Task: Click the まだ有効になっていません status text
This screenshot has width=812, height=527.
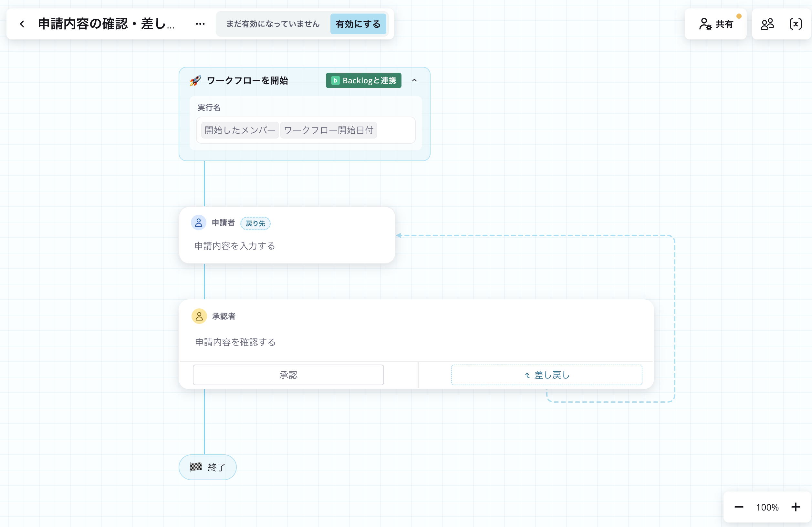Action: 273,24
